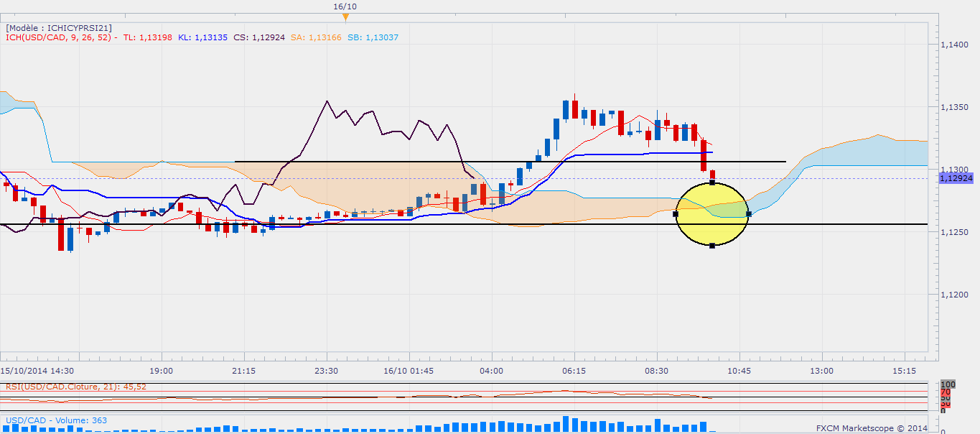The width and height of the screenshot is (980, 434).
Task: Click the 1,1350 price axis label
Action: [x=954, y=107]
